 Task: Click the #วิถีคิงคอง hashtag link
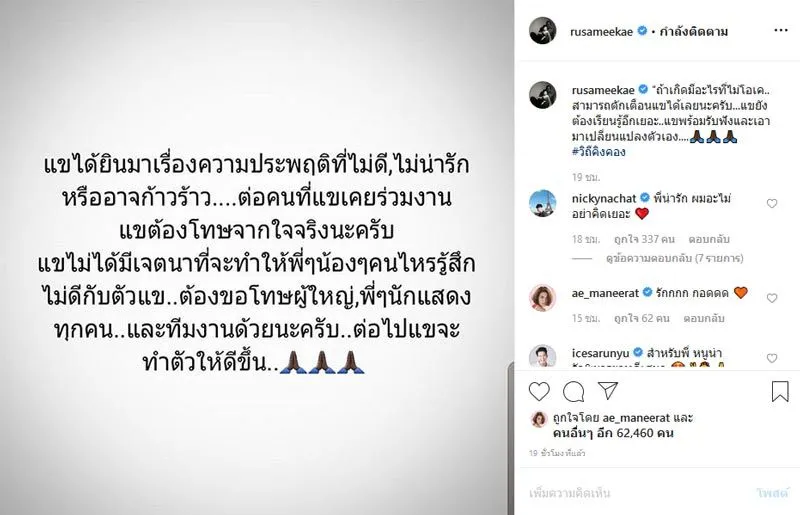click(x=598, y=152)
